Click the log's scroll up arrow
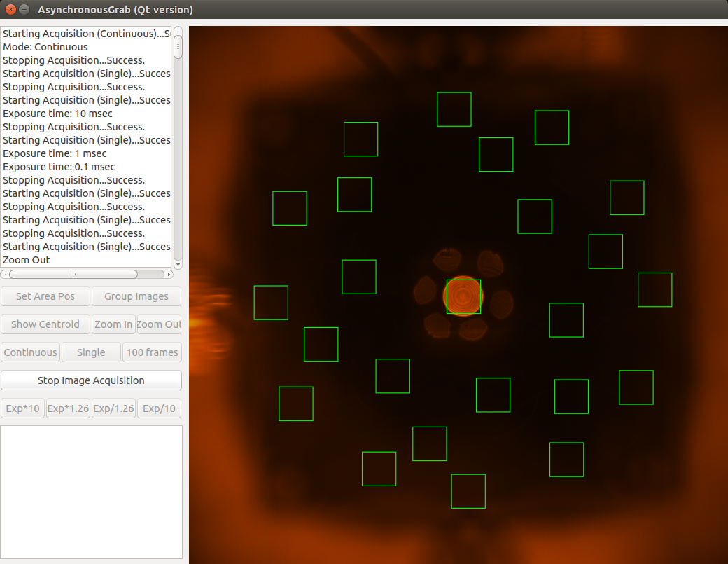 (178, 31)
